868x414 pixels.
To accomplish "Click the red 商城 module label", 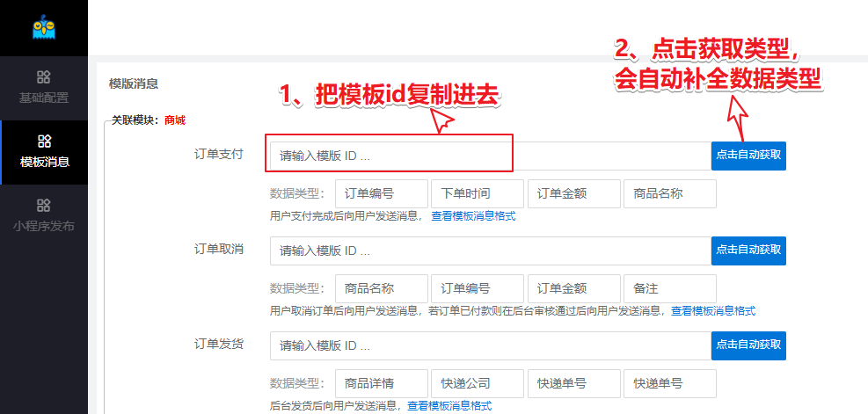I will (x=175, y=120).
